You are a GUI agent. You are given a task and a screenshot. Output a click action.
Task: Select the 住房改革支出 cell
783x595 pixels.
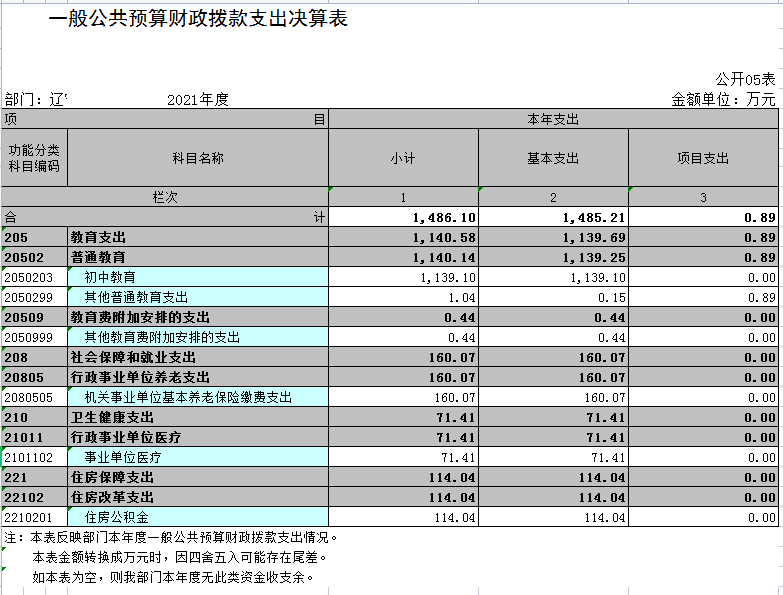198,497
